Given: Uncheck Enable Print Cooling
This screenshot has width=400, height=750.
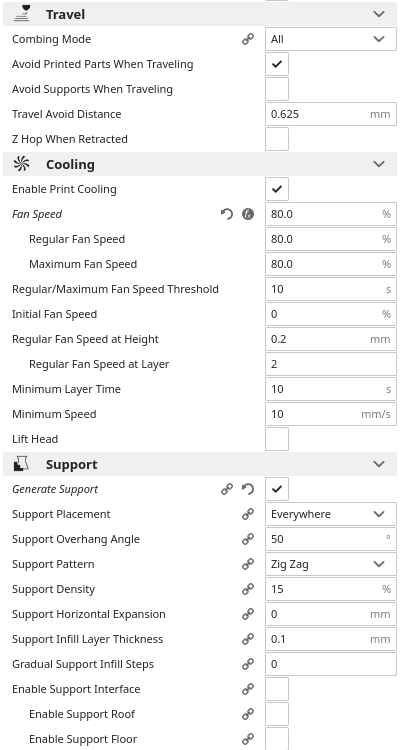Looking at the screenshot, I should pyautogui.click(x=277, y=189).
